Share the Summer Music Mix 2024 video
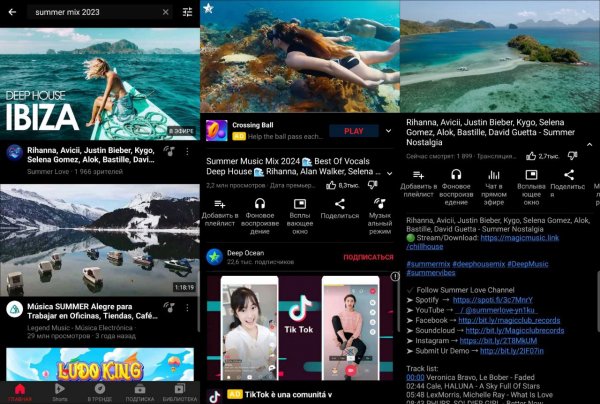Screen dimensions: 600x404 tap(340, 209)
